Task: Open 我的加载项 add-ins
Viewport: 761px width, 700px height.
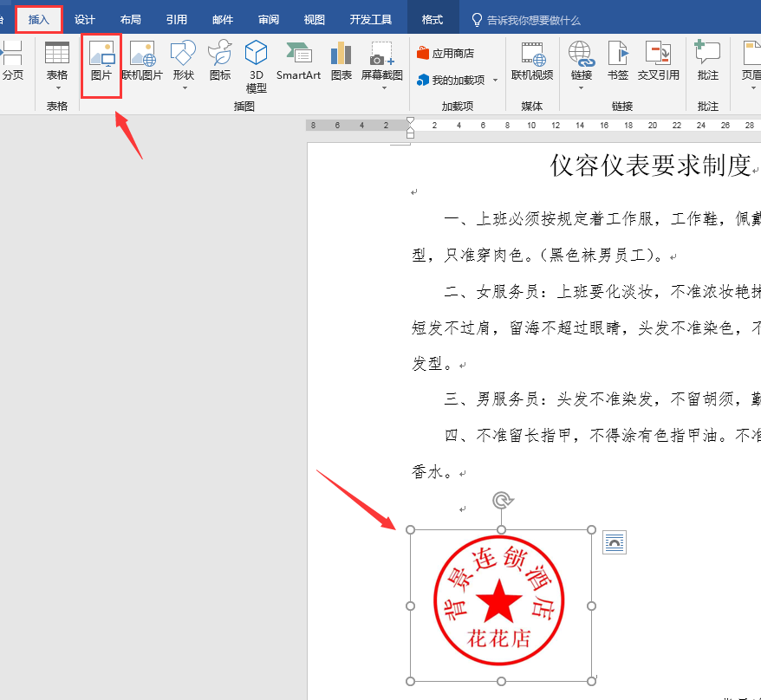Action: point(451,80)
